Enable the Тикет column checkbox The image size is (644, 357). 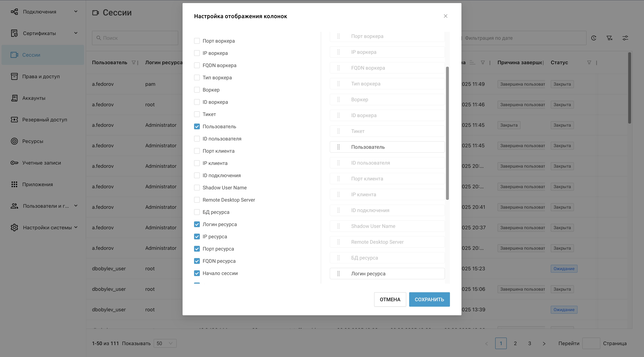197,114
